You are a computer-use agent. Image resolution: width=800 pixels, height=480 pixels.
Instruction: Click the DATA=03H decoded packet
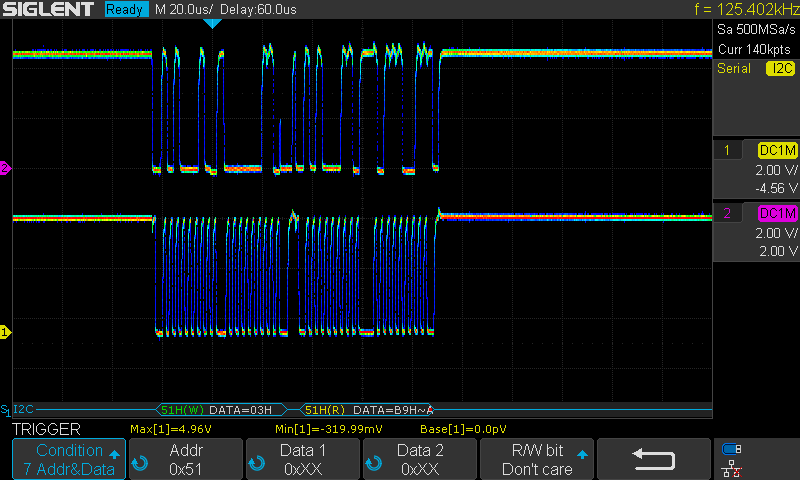tap(240, 410)
